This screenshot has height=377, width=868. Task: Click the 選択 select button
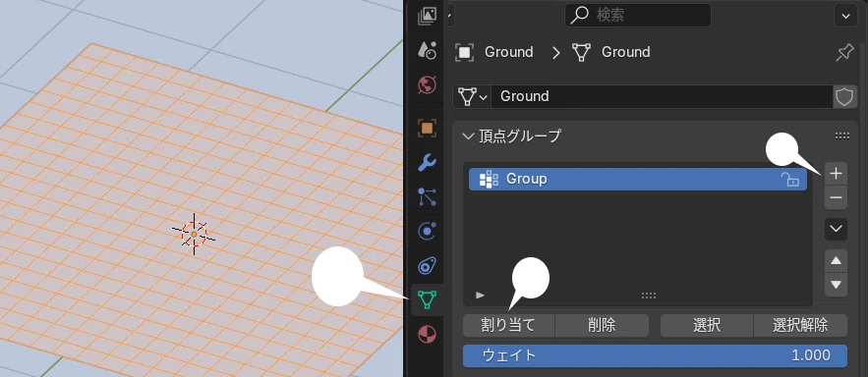point(707,325)
